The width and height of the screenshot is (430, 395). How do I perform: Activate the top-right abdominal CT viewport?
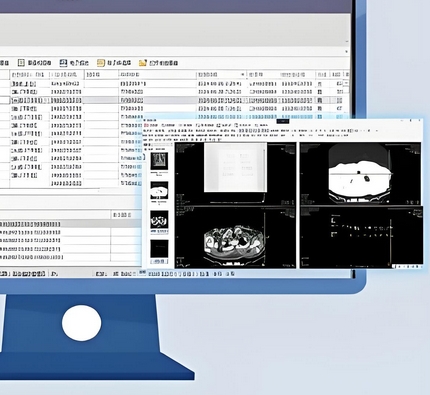(360, 174)
